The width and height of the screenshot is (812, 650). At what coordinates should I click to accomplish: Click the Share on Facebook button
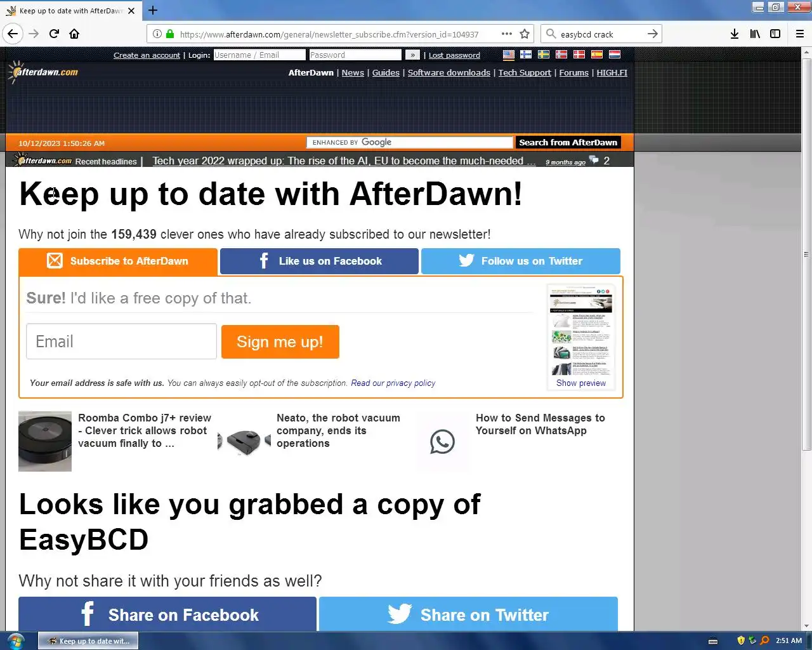pos(167,614)
